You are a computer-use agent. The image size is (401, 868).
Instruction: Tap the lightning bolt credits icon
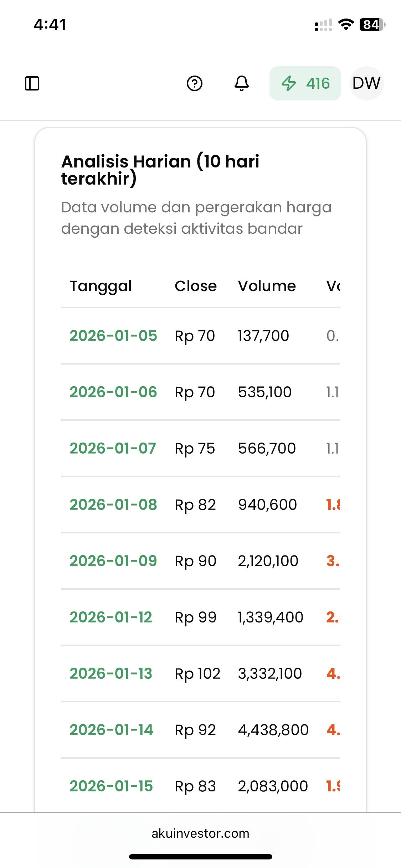click(x=288, y=83)
